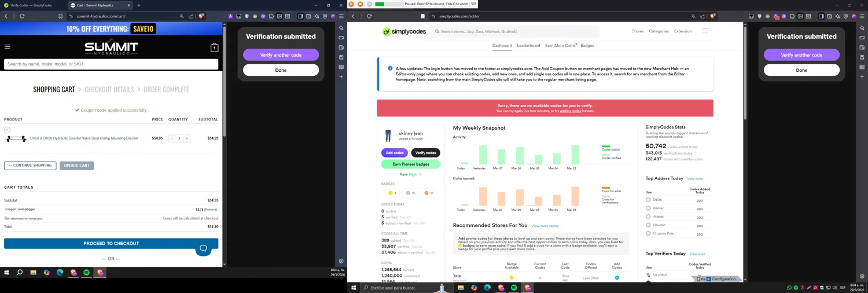Click Proceed to Checkout button
The width and height of the screenshot is (868, 293).
click(111, 244)
